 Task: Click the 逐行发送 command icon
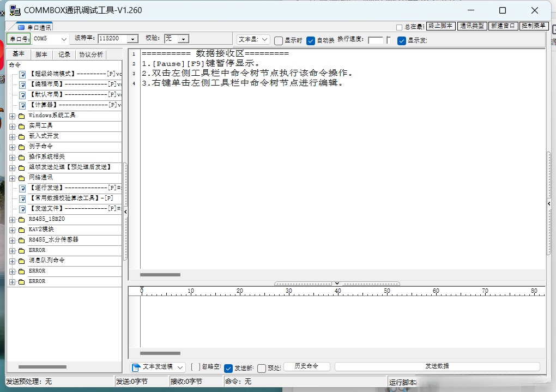pyautogui.click(x=22, y=189)
